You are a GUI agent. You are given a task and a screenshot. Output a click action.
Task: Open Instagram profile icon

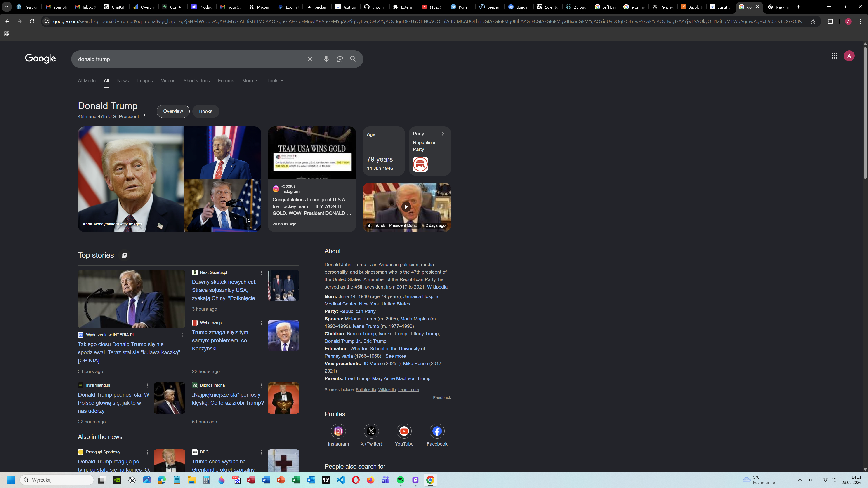coord(338,431)
